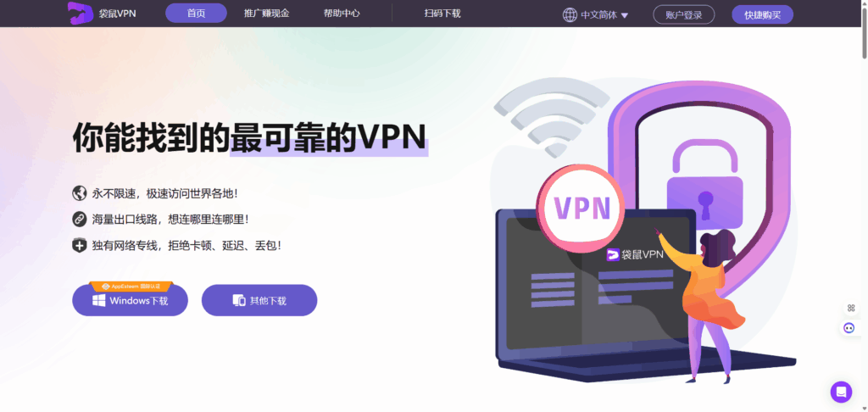Viewport: 868px width, 412px height.
Task: Click the 袋鼠VPN logo icon in header
Action: [80, 14]
